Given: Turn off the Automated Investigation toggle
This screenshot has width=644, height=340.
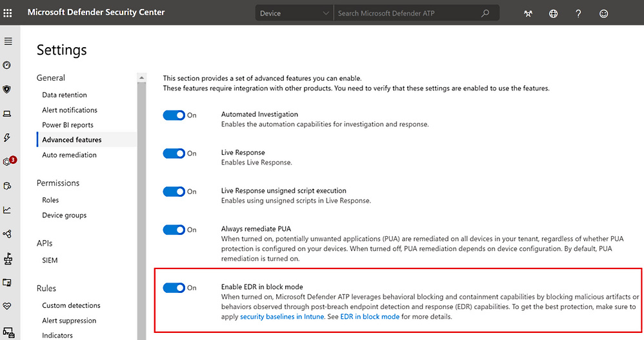Looking at the screenshot, I should tap(174, 115).
